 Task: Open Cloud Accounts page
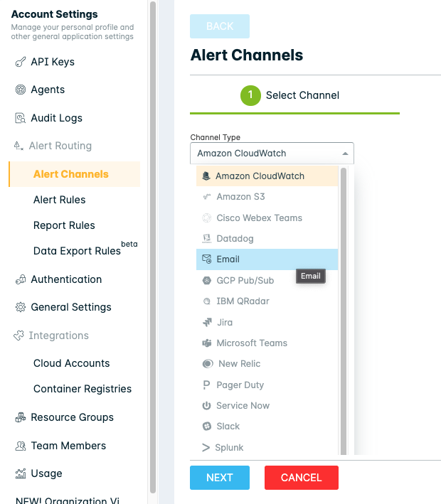[x=71, y=363]
